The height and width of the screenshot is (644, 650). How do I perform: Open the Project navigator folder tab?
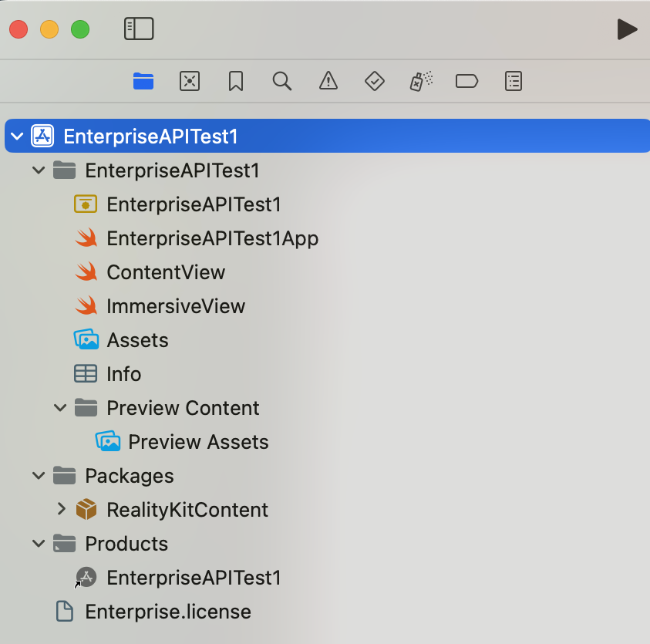[143, 81]
